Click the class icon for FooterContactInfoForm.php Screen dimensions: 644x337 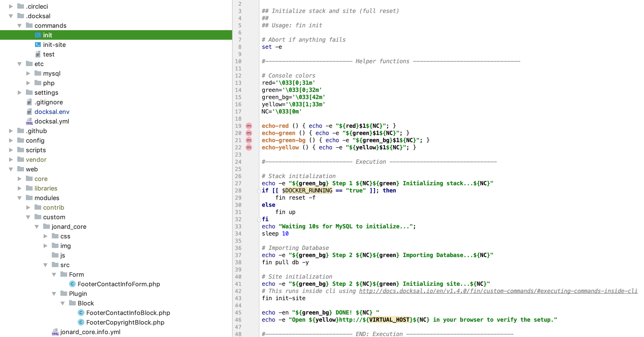point(72,284)
